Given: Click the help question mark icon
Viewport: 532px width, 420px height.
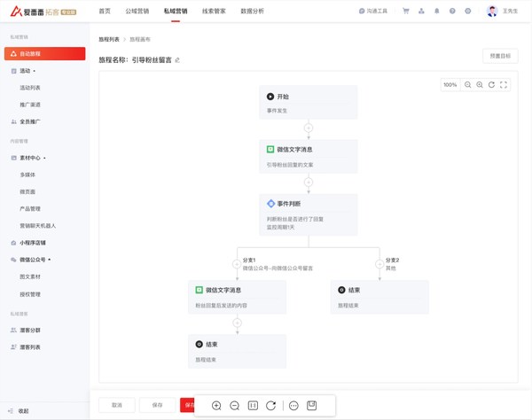Looking at the screenshot, I should click(452, 12).
